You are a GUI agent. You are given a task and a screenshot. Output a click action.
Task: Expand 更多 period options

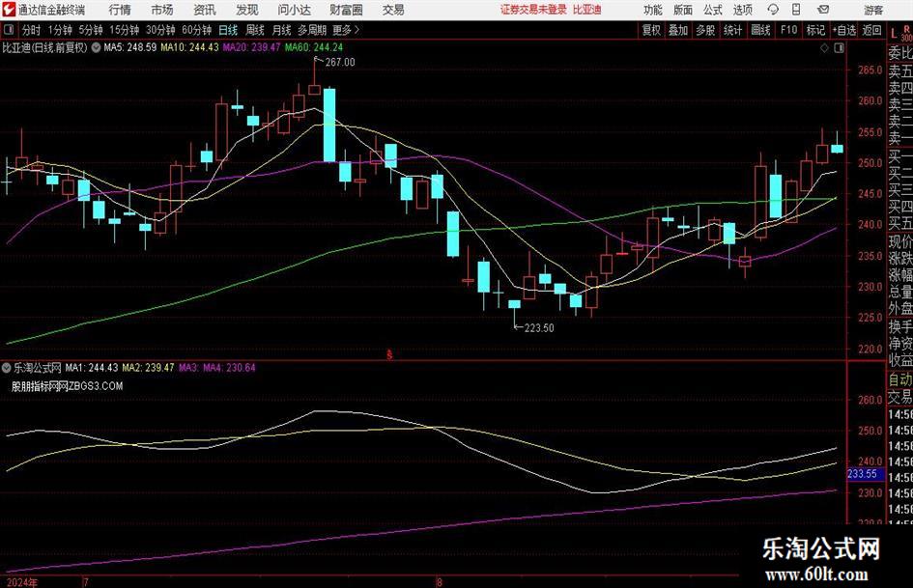[x=346, y=30]
